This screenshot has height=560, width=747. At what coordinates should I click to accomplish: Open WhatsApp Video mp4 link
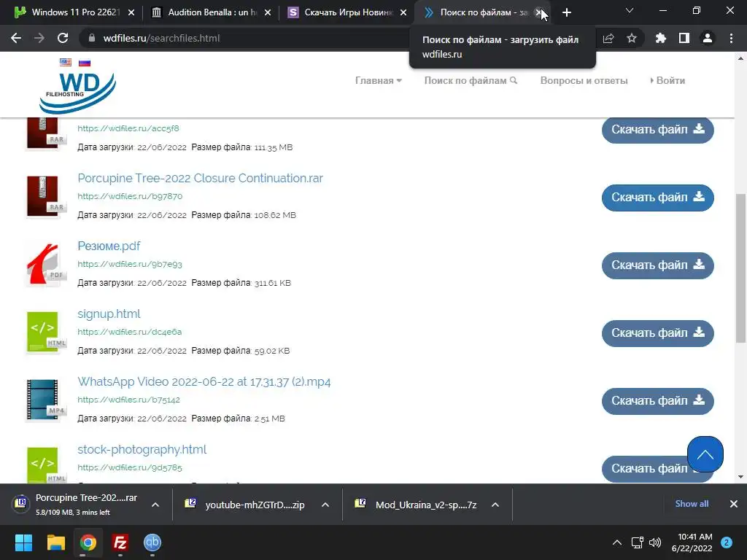coord(204,382)
